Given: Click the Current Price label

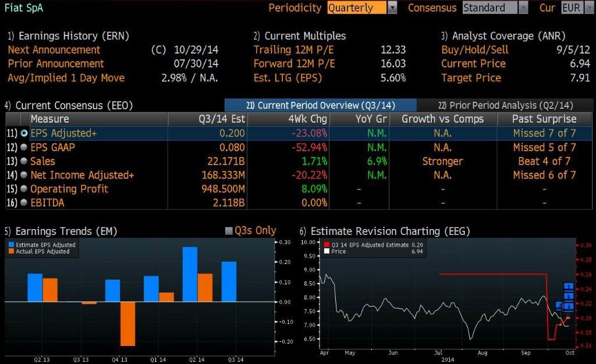Looking at the screenshot, I should (474, 64).
